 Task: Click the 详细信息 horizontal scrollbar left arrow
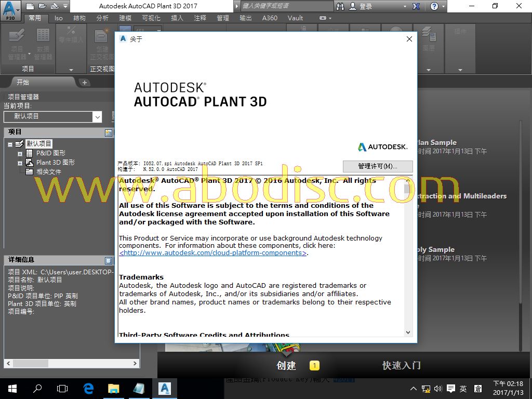pos(8,363)
